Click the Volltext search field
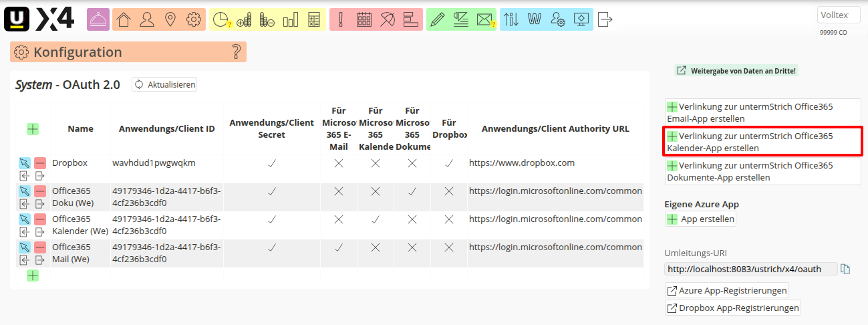This screenshot has height=325, width=868. click(x=838, y=15)
